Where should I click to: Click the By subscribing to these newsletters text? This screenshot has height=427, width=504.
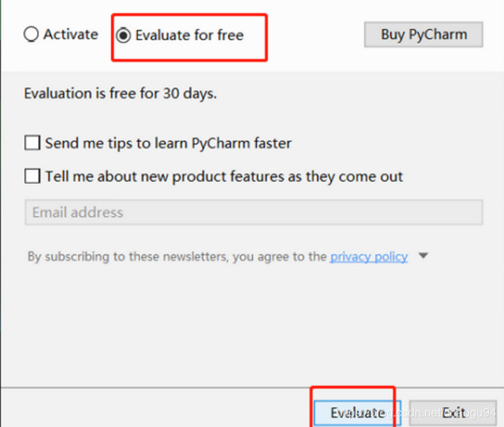tap(177, 256)
